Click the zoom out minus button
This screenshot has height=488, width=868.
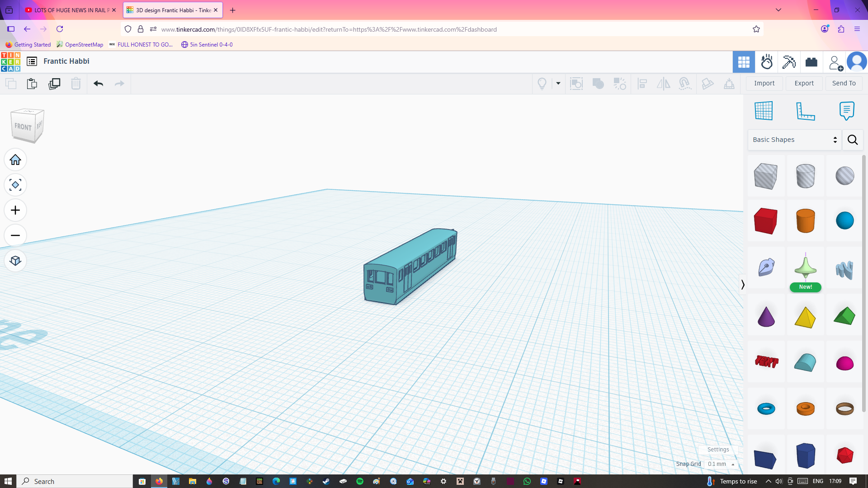[15, 236]
